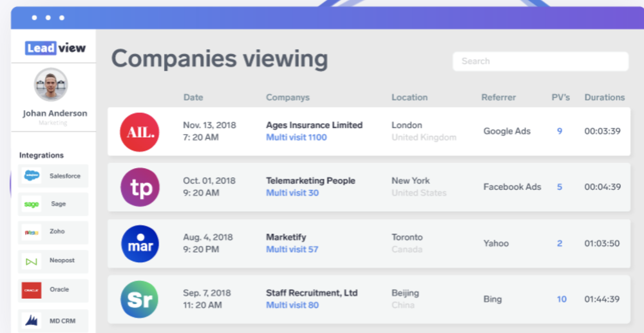
Task: Click the blue mar company logo
Action: coord(140,244)
